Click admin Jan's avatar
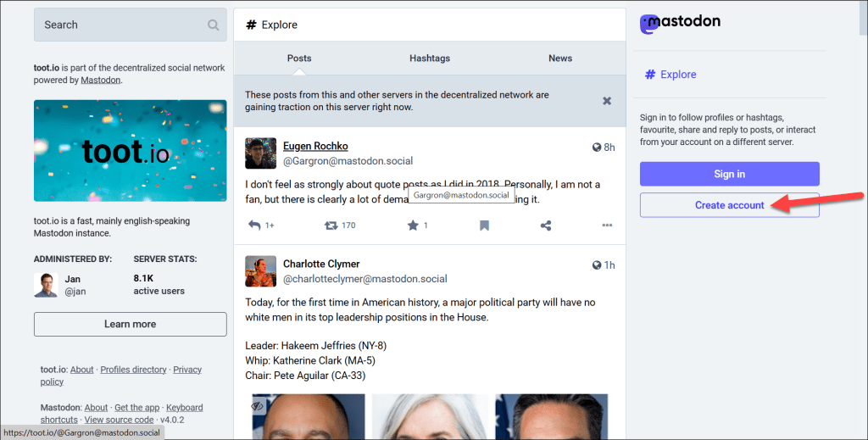Screen dimensions: 868x440 point(46,285)
